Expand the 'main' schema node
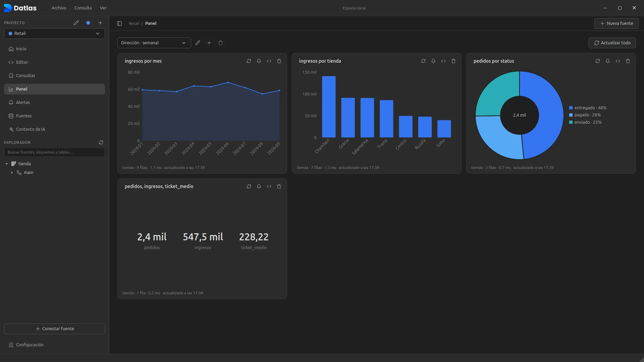The width and height of the screenshot is (644, 362). pos(12,173)
